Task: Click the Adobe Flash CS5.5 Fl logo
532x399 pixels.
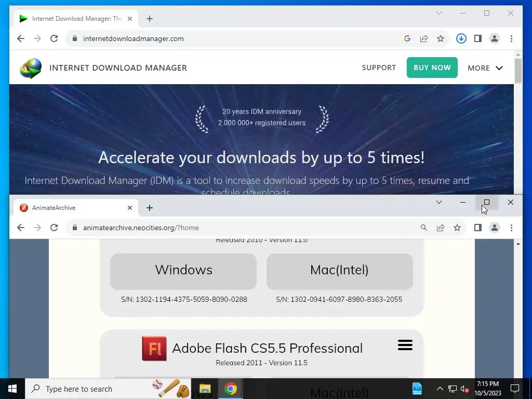Action: 154,349
